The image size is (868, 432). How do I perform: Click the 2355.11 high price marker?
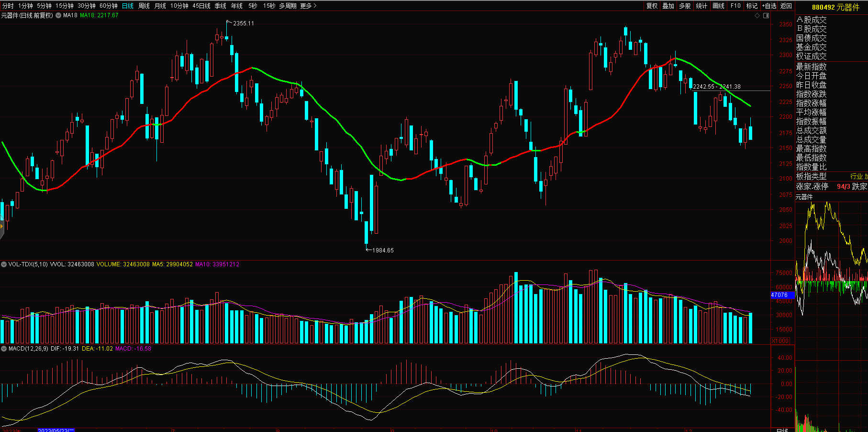click(244, 23)
